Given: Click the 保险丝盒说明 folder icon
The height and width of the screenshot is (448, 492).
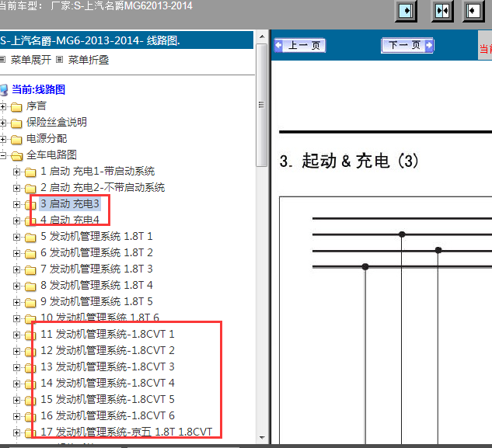Looking at the screenshot, I should (16, 123).
